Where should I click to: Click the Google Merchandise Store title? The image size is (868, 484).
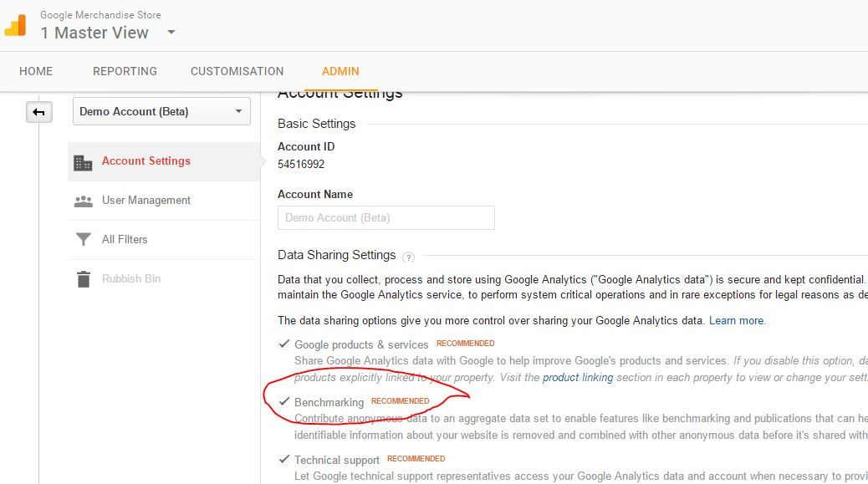100,15
